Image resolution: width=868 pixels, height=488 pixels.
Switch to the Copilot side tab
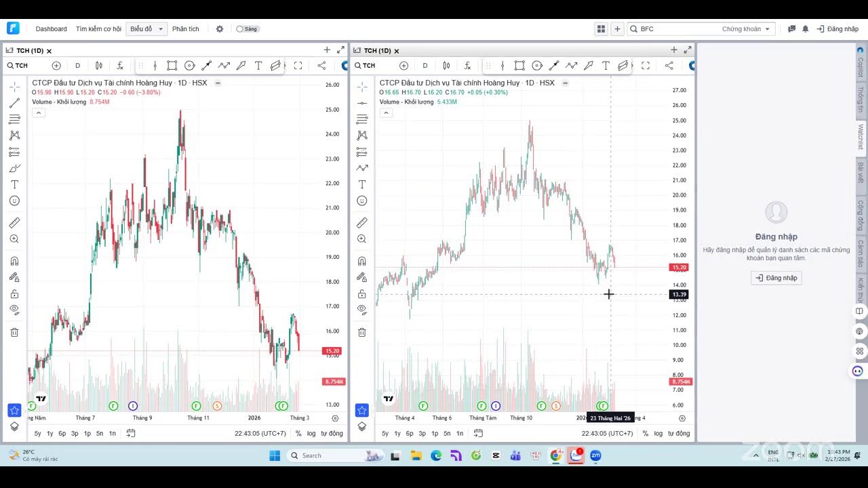[861, 62]
